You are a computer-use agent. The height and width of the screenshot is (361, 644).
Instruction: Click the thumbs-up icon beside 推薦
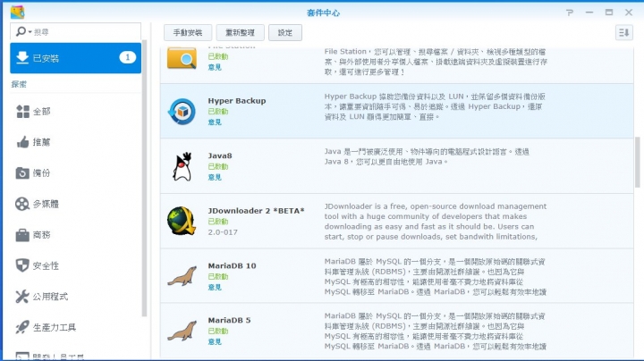point(22,142)
